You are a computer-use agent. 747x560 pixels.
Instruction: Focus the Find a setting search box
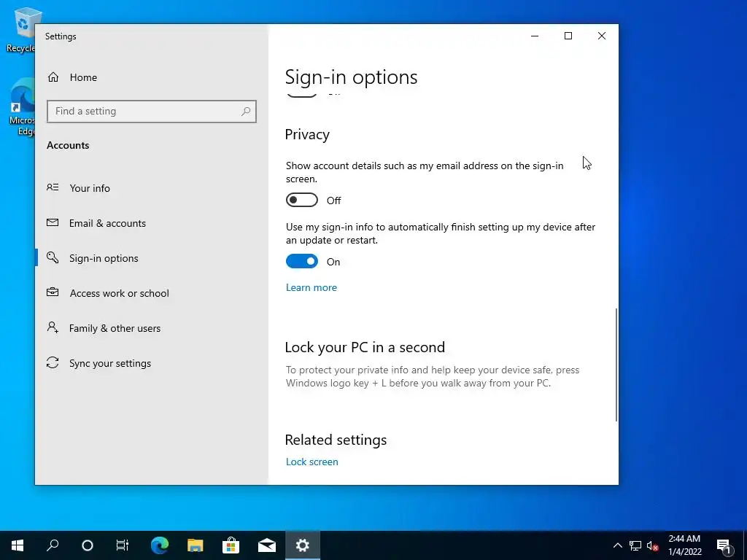tap(152, 112)
